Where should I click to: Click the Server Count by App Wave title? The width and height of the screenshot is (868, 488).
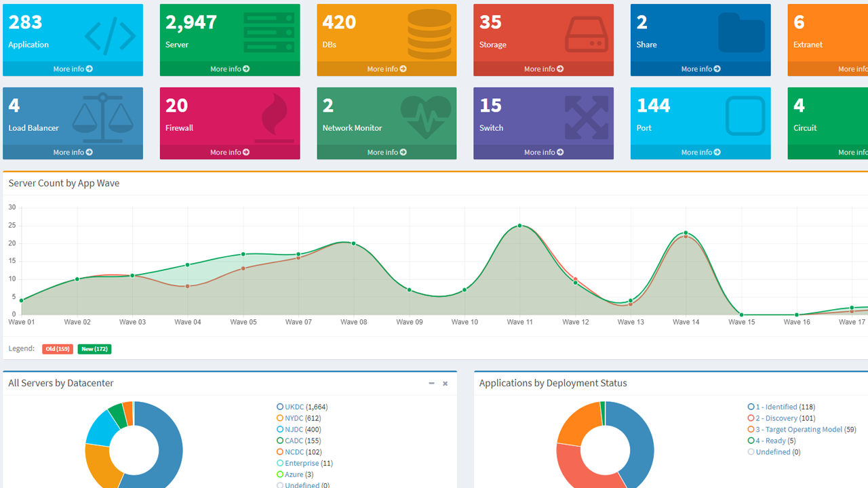(x=64, y=183)
